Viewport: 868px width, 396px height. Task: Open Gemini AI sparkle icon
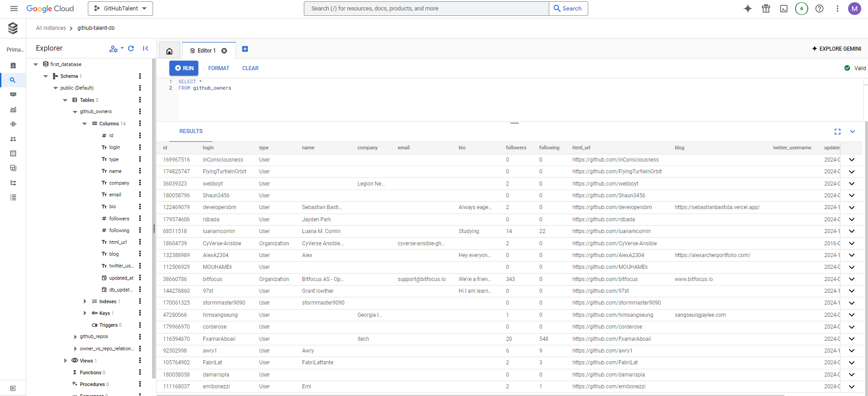point(748,9)
